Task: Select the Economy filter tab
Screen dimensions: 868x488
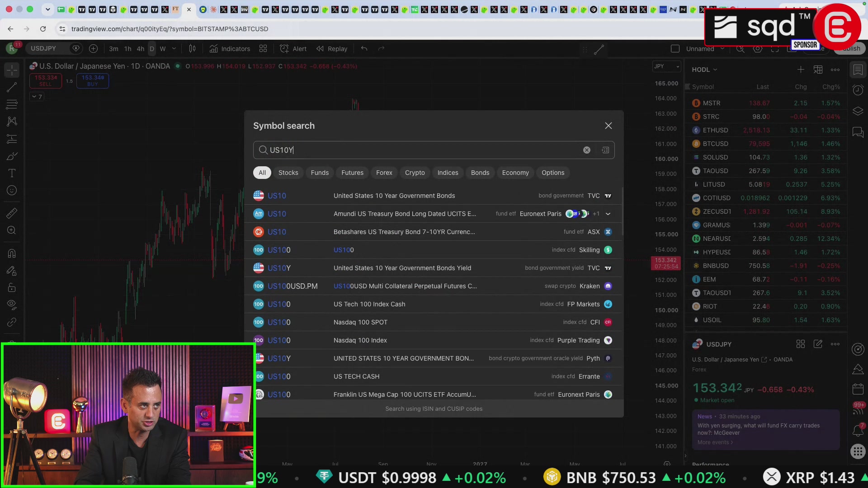Action: [x=515, y=173]
